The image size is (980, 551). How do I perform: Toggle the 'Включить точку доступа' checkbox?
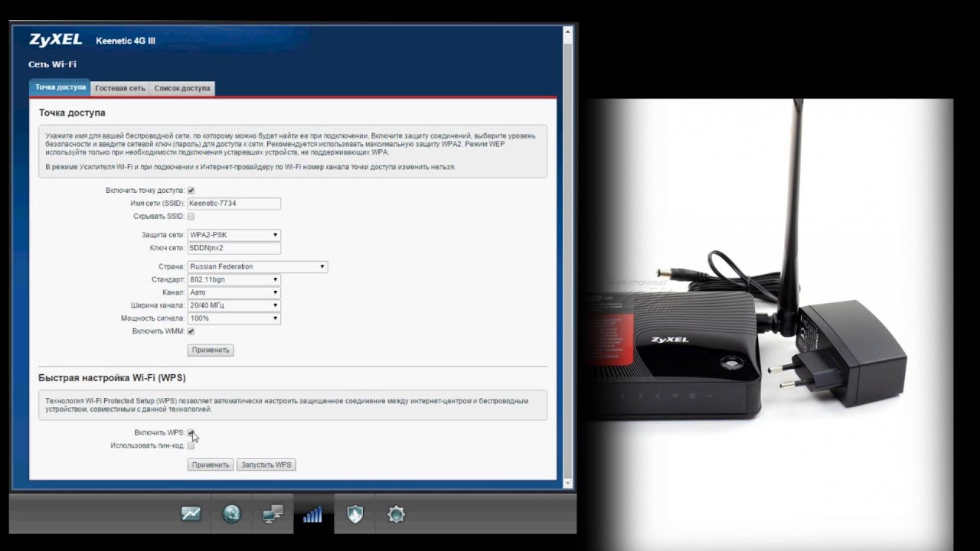(191, 191)
